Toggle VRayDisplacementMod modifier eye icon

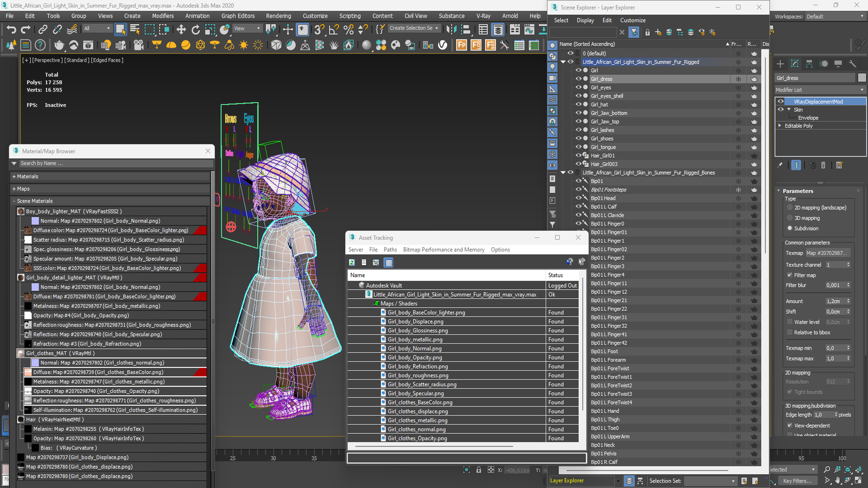click(x=781, y=102)
